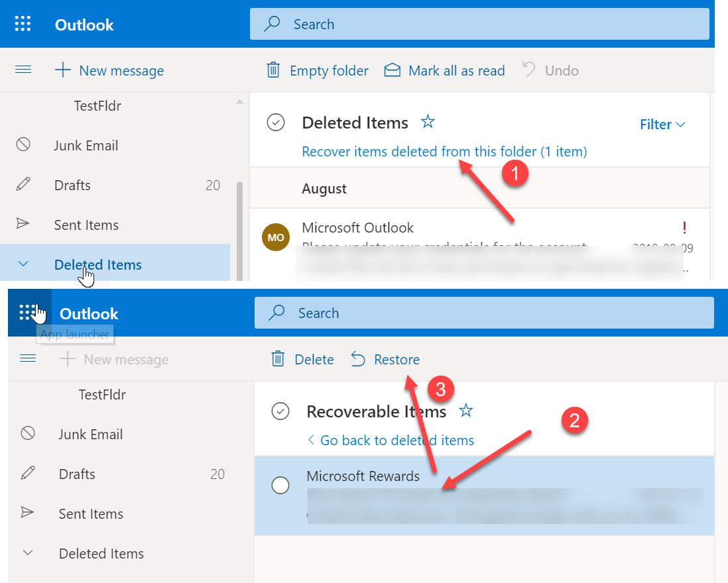Click August group header
The width and height of the screenshot is (728, 583).
pos(324,188)
